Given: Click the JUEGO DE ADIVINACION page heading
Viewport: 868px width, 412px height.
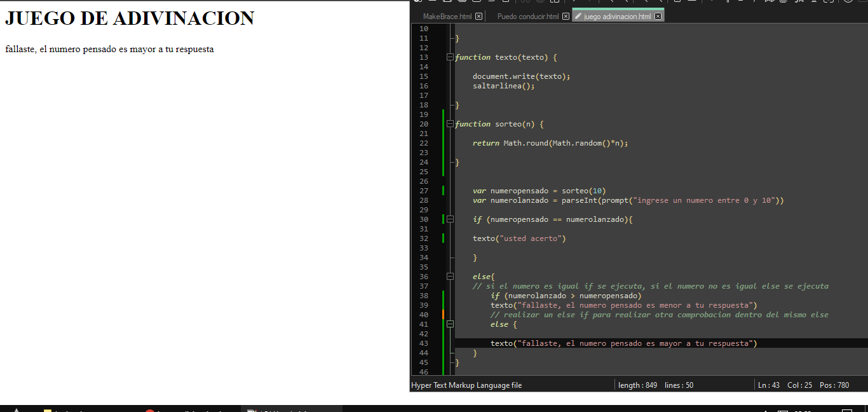Looking at the screenshot, I should pos(130,18).
